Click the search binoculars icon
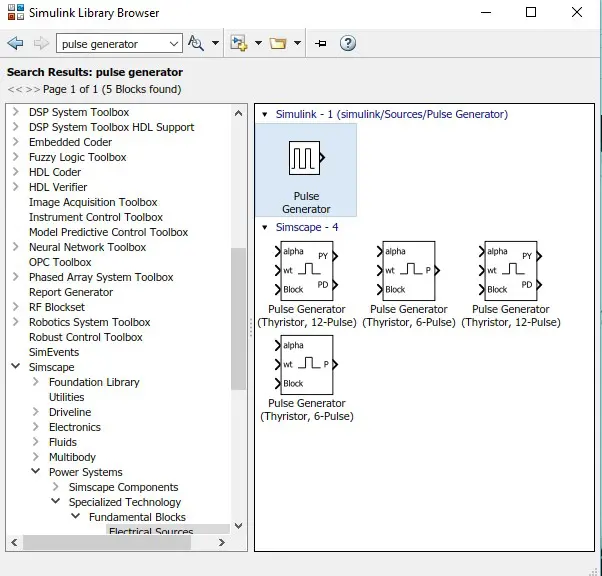 [x=195, y=44]
